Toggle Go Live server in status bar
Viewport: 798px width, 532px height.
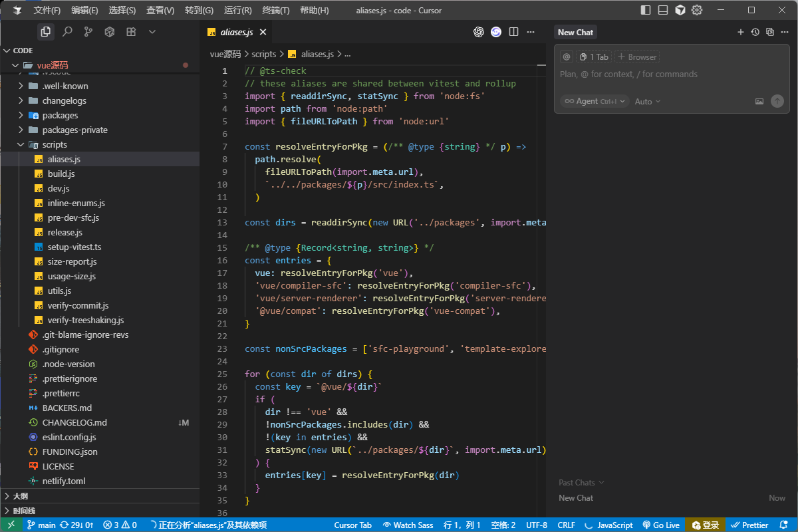pos(660,525)
